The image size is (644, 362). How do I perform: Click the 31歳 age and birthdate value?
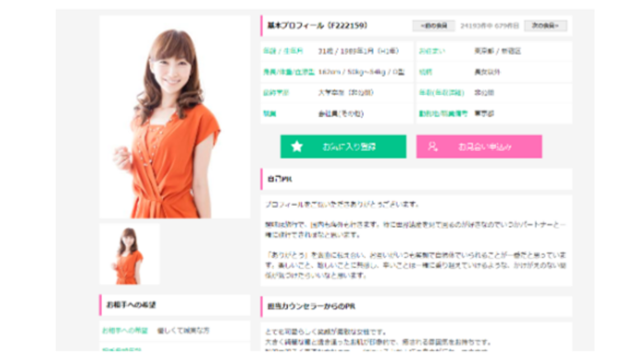coord(359,51)
